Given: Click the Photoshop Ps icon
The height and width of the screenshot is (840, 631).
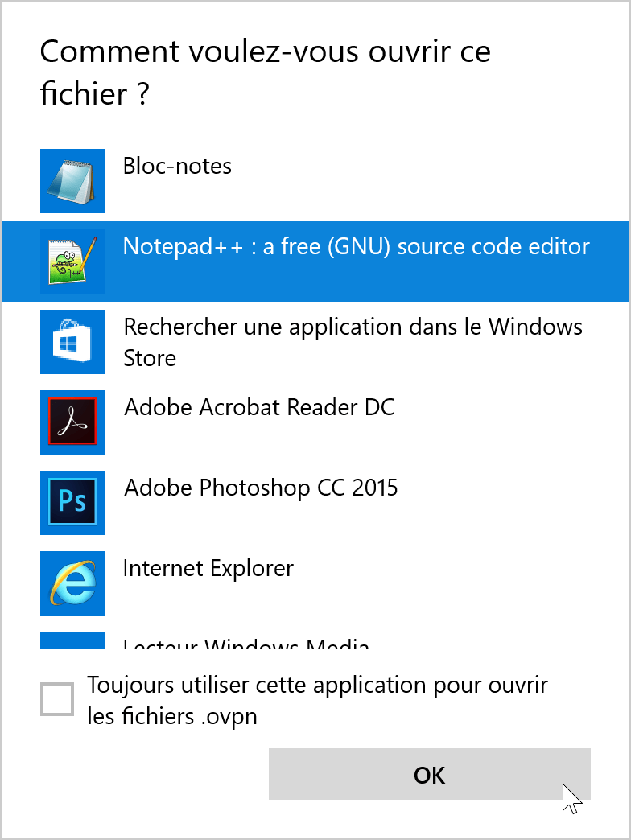Looking at the screenshot, I should tap(72, 503).
